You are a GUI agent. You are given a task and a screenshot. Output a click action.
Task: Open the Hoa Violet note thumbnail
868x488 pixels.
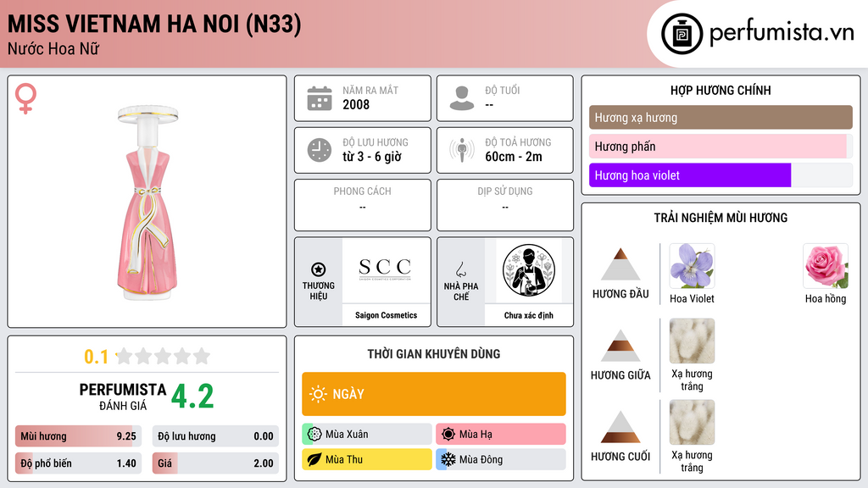[692, 266]
